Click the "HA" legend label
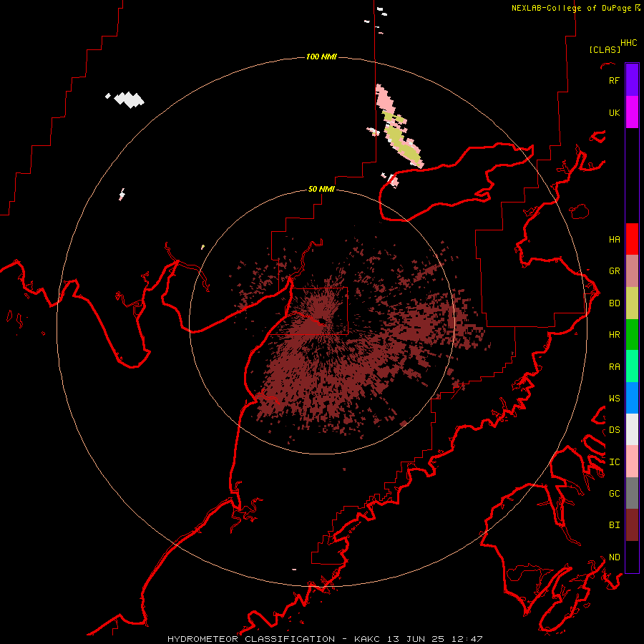 (x=614, y=239)
